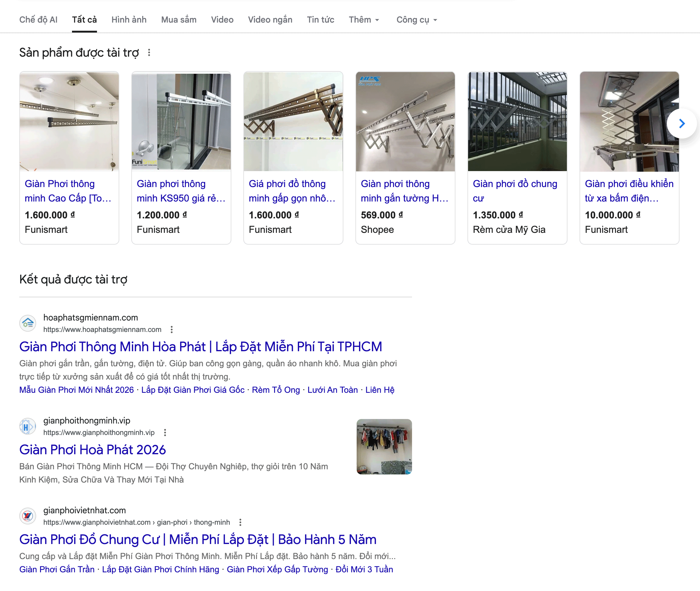The width and height of the screenshot is (700, 591).
Task: Click the Giàn Phơi Gắn Trần sitelink
Action: click(57, 570)
